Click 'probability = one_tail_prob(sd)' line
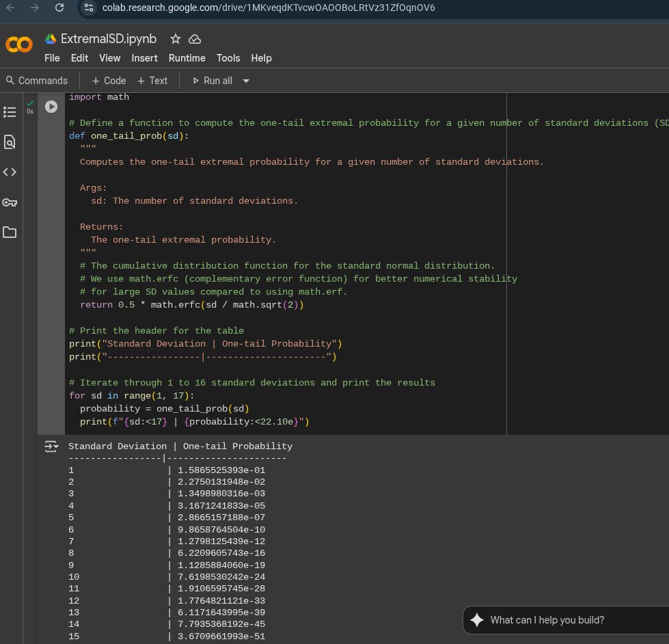This screenshot has height=644, width=669. click(x=164, y=408)
